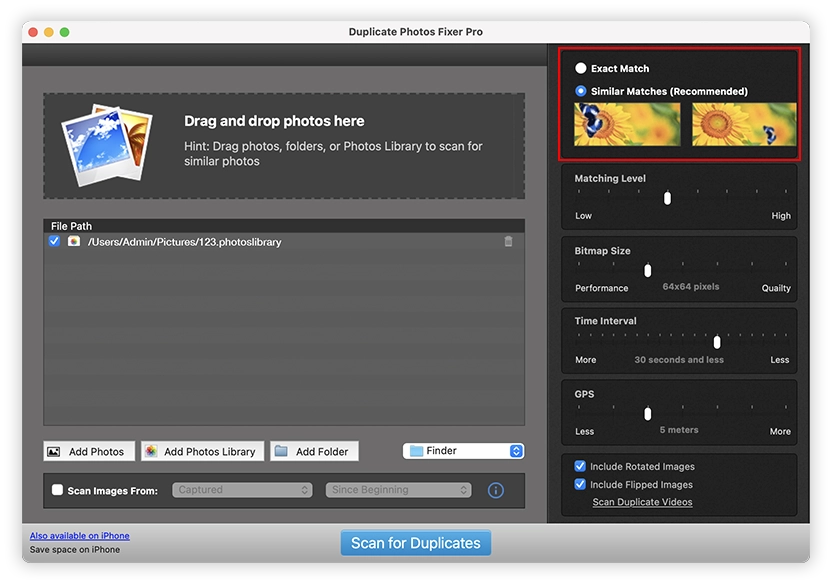This screenshot has width=831, height=584.
Task: Start the Scan for Duplicates
Action: (416, 543)
